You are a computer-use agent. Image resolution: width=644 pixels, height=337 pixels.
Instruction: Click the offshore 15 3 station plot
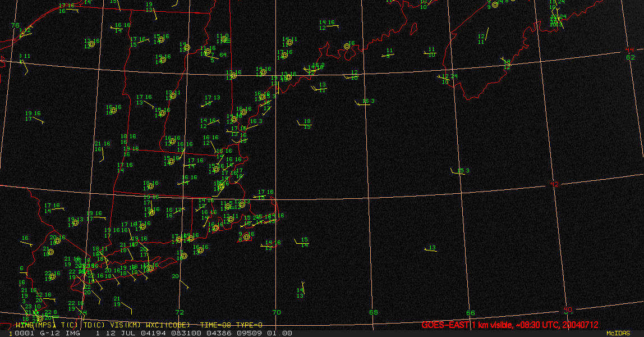click(x=461, y=171)
